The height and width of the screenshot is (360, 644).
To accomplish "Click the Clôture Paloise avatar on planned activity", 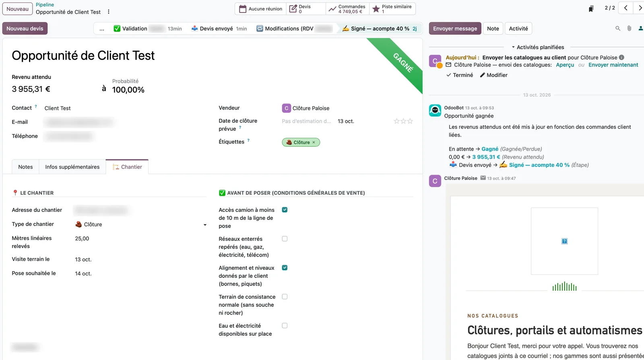I will tap(435, 61).
